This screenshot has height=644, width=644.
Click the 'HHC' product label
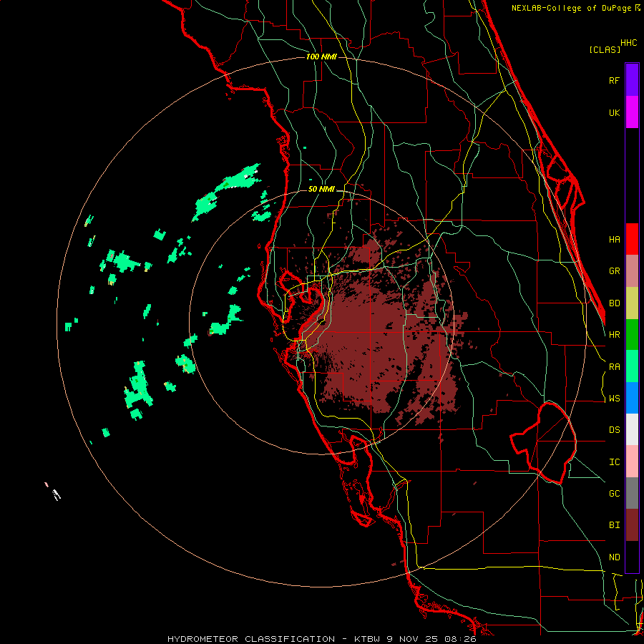(629, 43)
